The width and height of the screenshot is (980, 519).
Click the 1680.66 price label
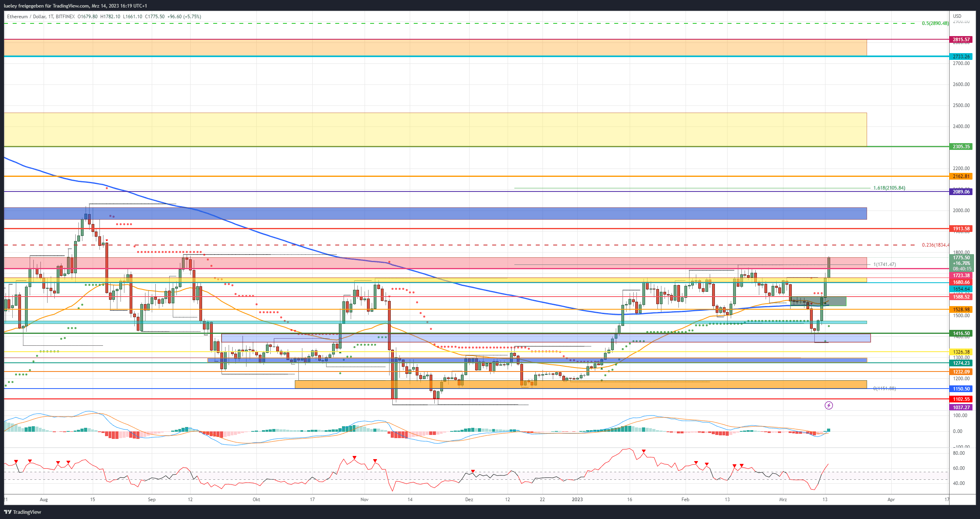[961, 282]
